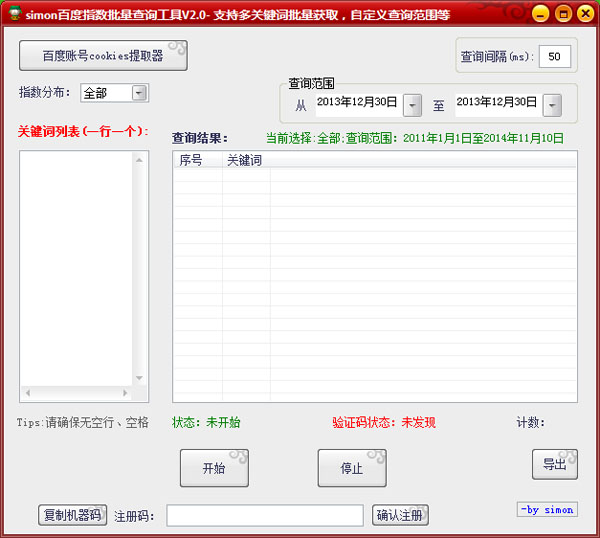
Task: Click the 确认注册 button
Action: (400, 515)
